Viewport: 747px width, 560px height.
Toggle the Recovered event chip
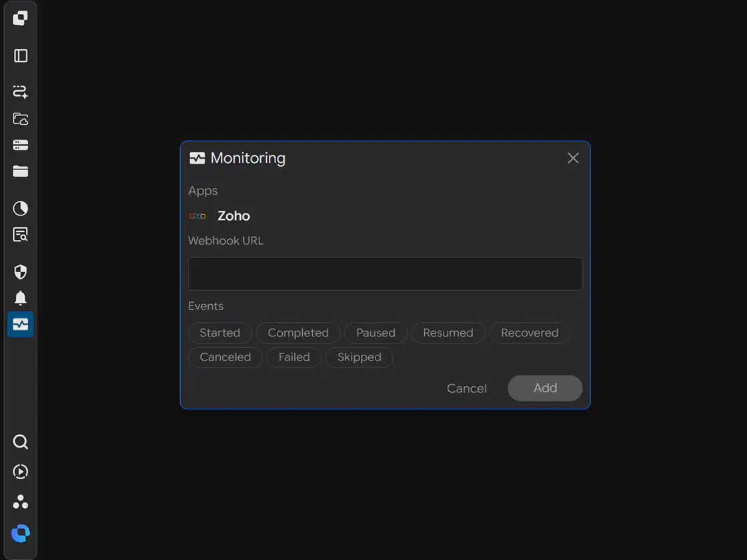click(x=530, y=333)
